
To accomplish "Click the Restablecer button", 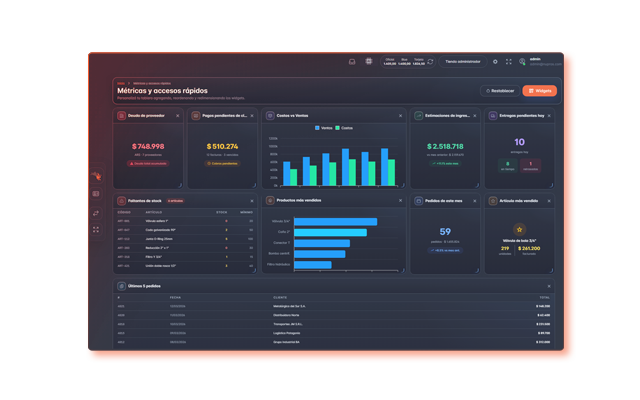I will coord(500,91).
